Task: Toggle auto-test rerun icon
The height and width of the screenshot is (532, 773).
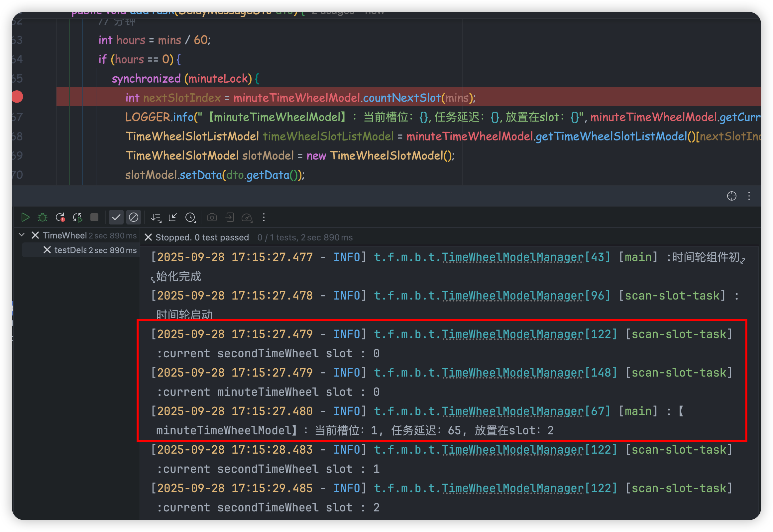Action: pyautogui.click(x=77, y=217)
